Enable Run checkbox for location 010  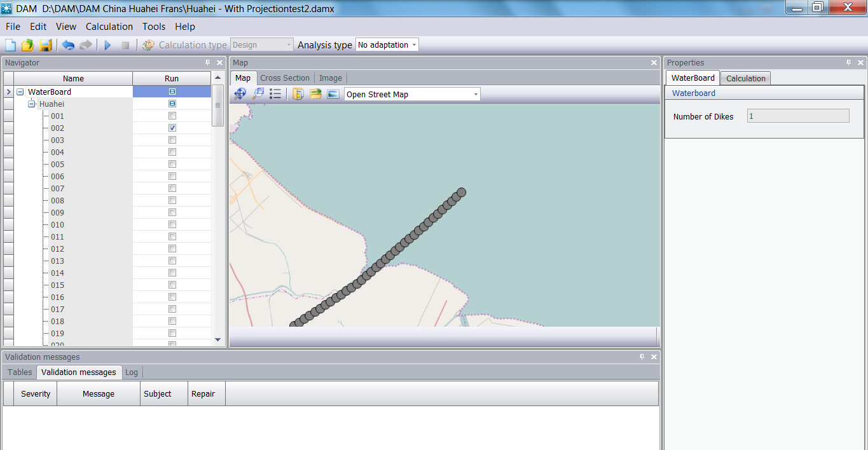click(x=172, y=224)
